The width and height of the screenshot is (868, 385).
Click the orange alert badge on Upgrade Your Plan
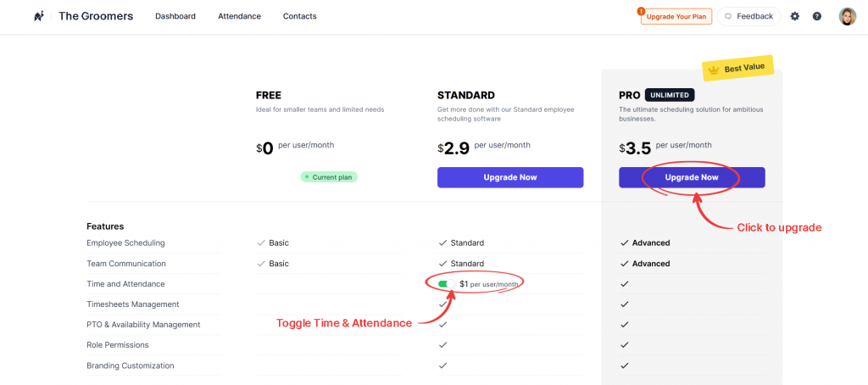641,10
